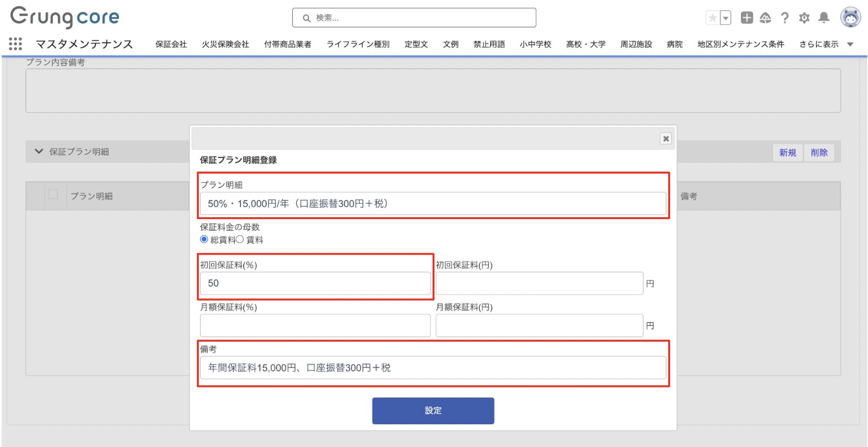Open the global actions plus icon
This screenshot has width=868, height=447.
[x=747, y=18]
